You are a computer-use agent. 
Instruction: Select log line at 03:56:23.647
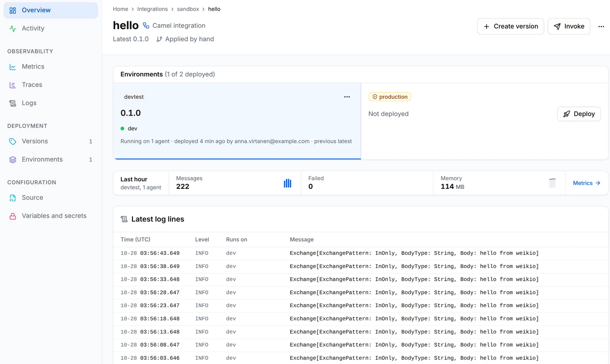click(361, 306)
